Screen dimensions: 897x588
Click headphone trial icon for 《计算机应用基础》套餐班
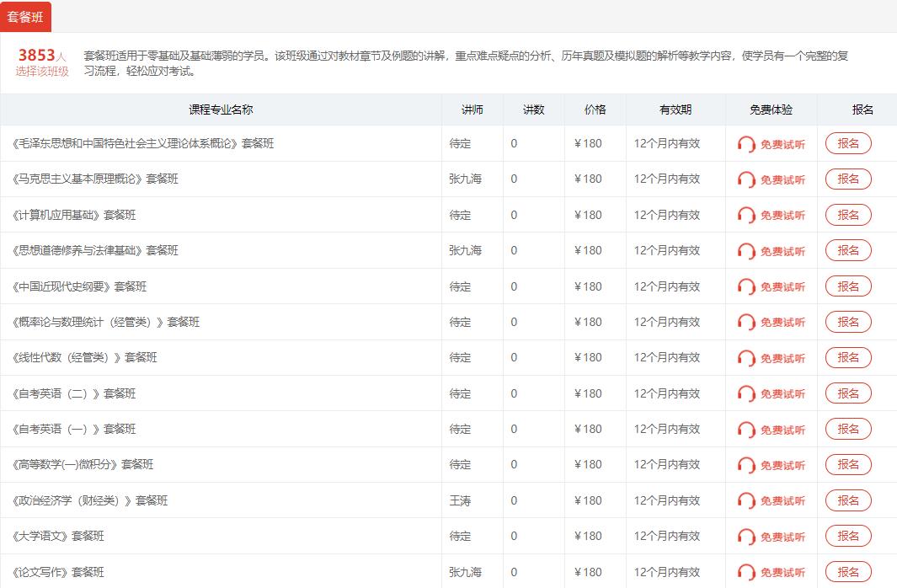click(x=746, y=216)
